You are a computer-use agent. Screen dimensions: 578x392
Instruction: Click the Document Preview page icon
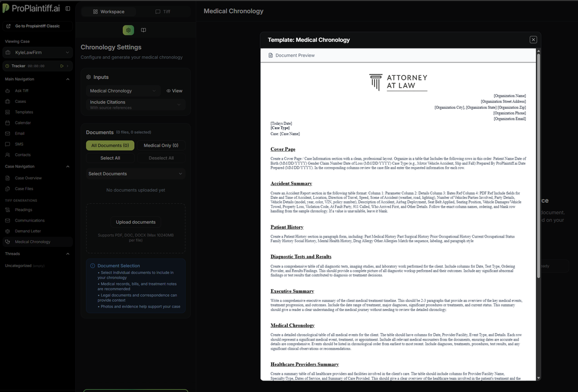click(271, 56)
